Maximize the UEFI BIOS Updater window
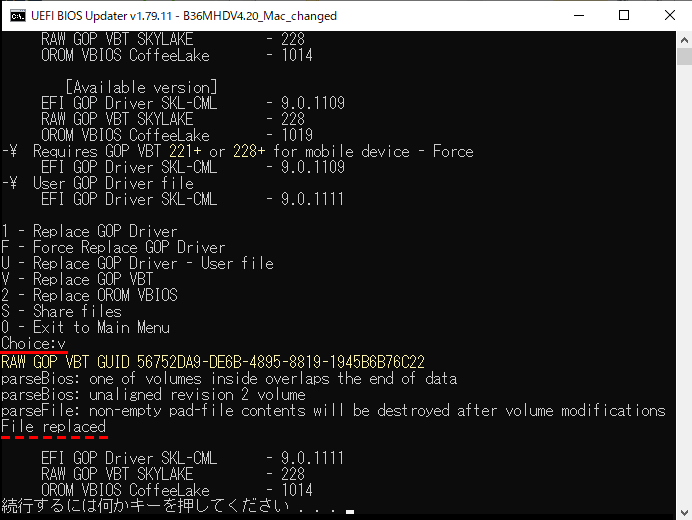This screenshot has height=520, width=692. coord(623,16)
